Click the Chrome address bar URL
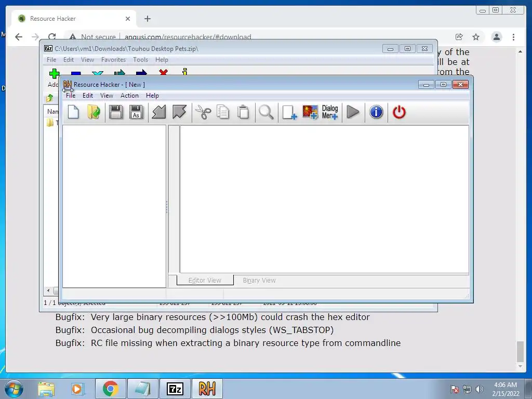The image size is (532, 399). [x=188, y=37]
